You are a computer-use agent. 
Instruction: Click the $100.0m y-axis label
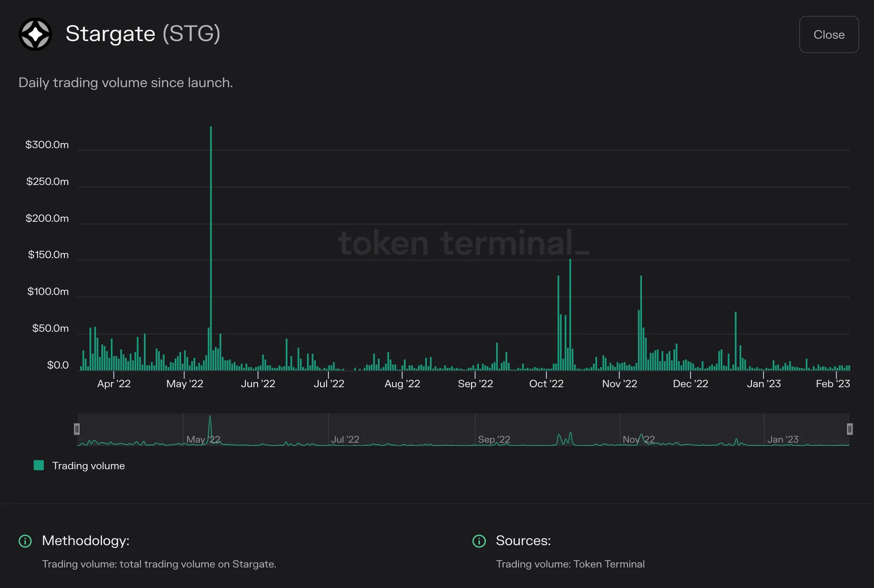[48, 291]
